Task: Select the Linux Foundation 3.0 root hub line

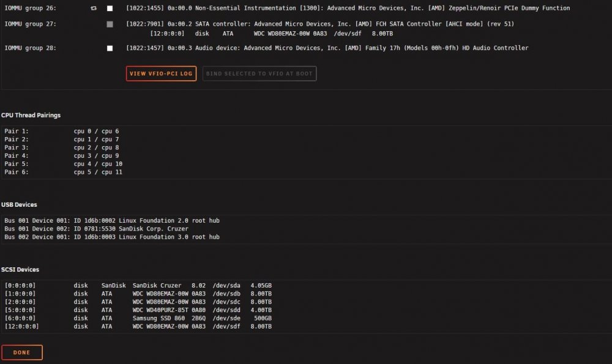Action: (x=112, y=237)
